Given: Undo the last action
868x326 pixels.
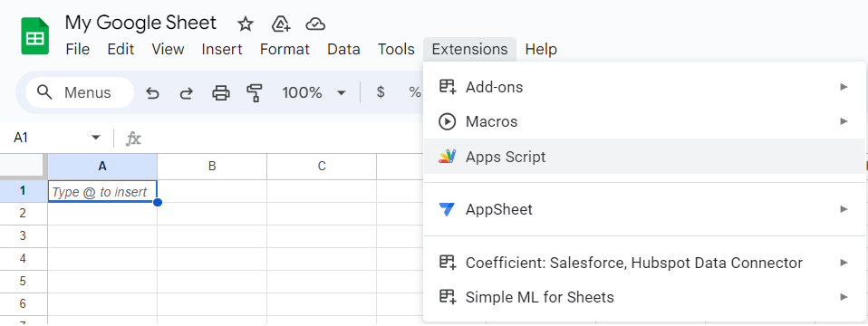Looking at the screenshot, I should click(152, 93).
